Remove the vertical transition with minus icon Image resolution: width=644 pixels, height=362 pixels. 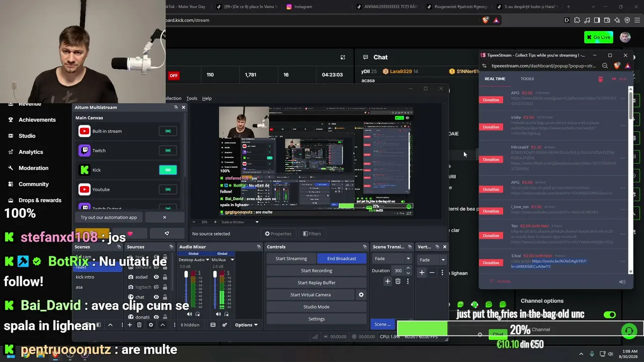pyautogui.click(x=432, y=273)
